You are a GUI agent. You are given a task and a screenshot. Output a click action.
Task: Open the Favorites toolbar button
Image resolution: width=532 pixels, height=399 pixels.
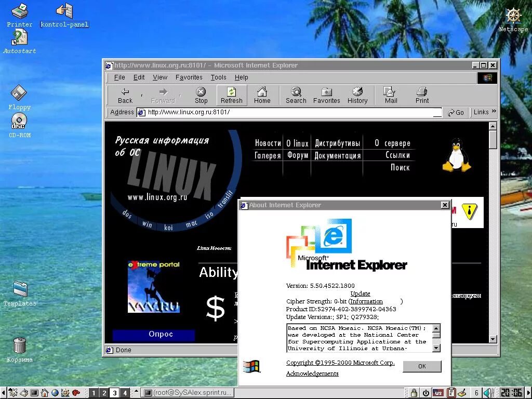(x=326, y=96)
